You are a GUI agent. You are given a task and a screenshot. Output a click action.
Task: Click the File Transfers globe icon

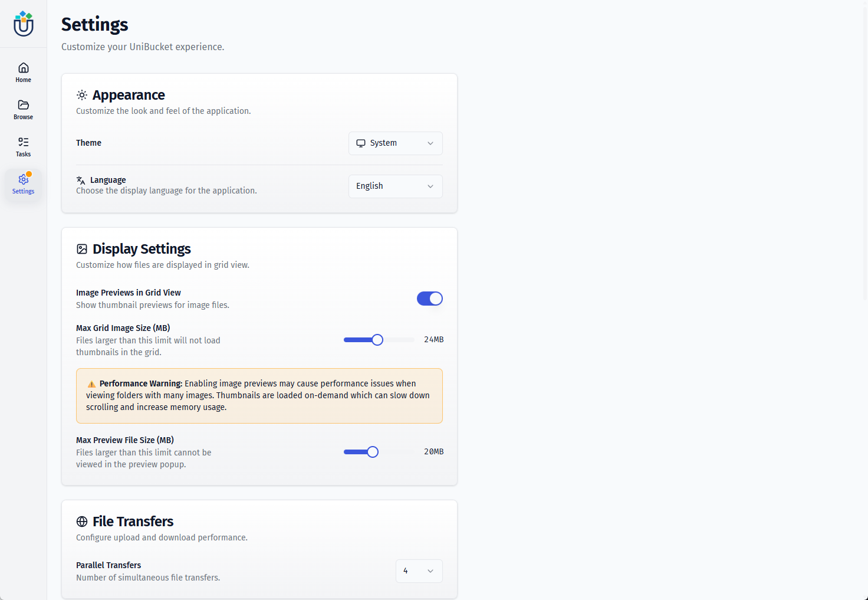[82, 522]
